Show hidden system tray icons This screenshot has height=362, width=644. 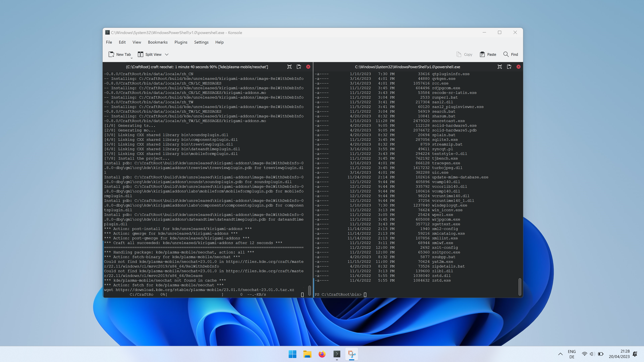pyautogui.click(x=560, y=354)
